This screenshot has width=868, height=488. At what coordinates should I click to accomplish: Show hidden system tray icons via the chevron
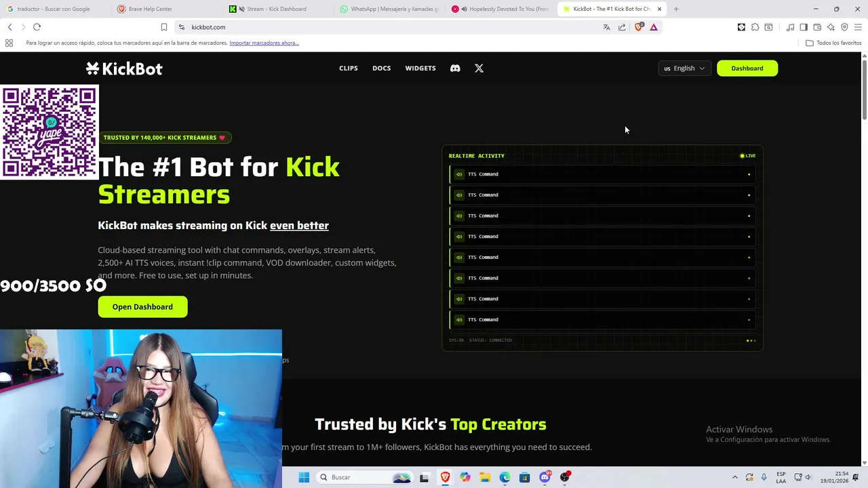(734, 477)
